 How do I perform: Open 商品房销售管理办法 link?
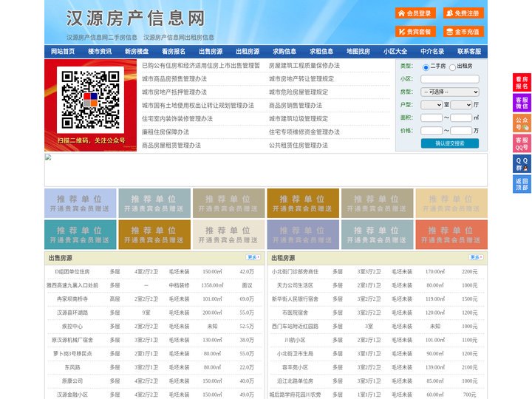tap(296, 105)
